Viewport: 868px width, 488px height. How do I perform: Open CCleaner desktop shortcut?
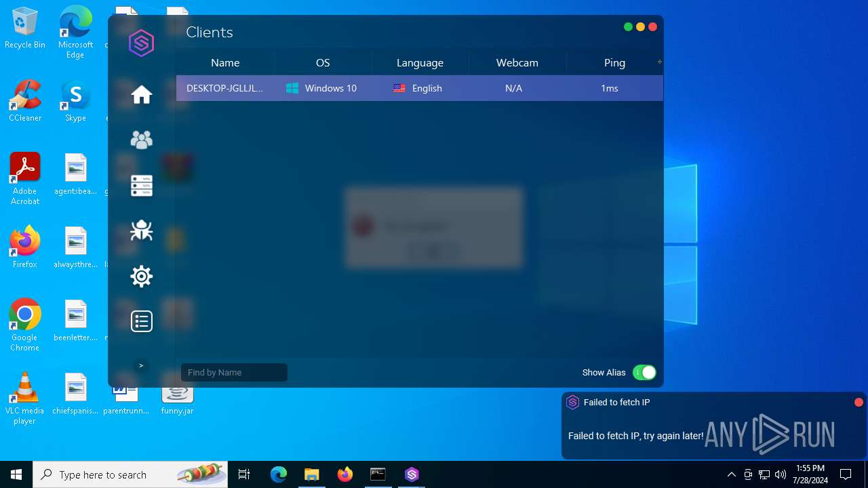[x=25, y=102]
